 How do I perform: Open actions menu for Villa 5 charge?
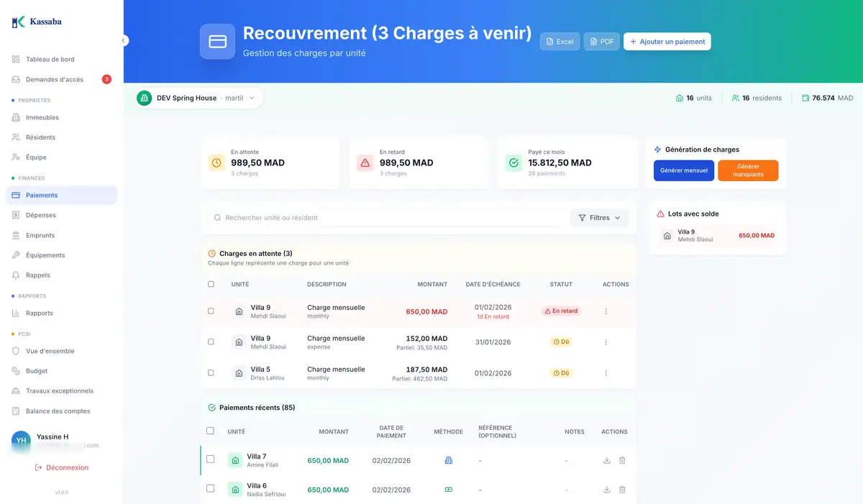pyautogui.click(x=606, y=373)
